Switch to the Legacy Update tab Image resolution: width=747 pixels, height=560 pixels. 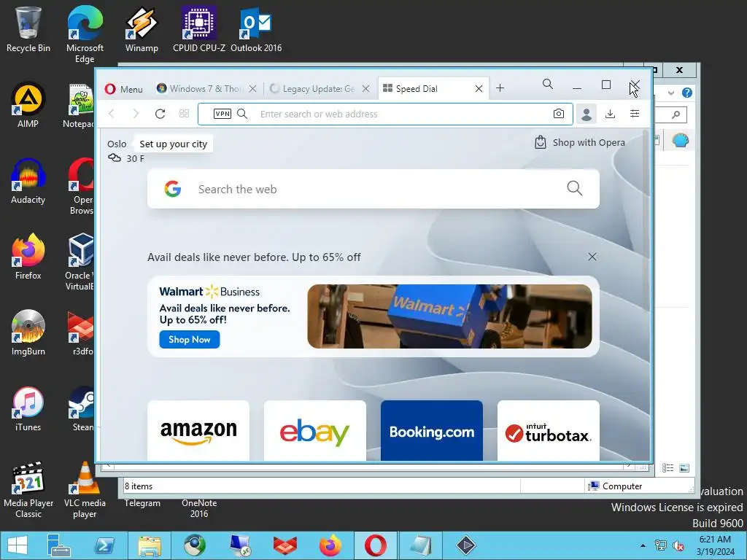coord(318,89)
